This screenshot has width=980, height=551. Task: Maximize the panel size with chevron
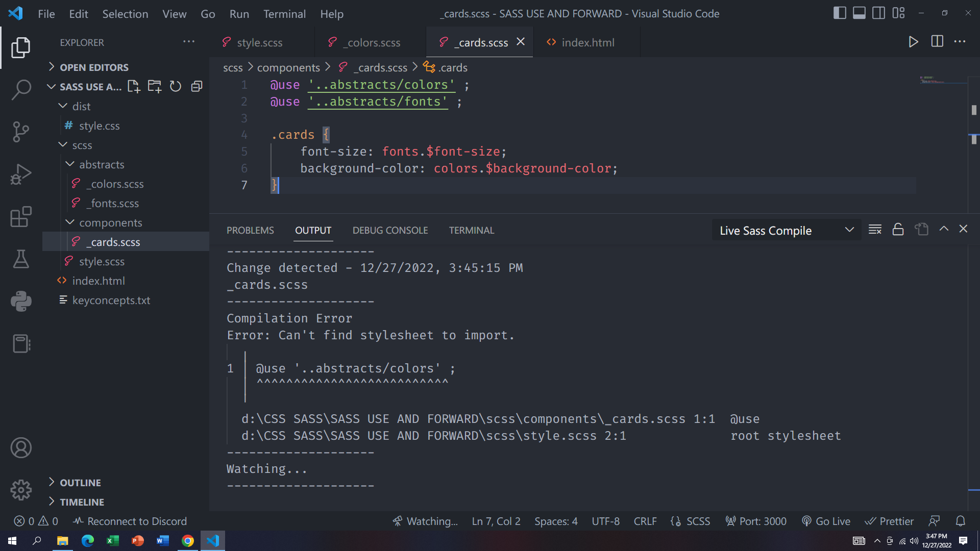(944, 229)
